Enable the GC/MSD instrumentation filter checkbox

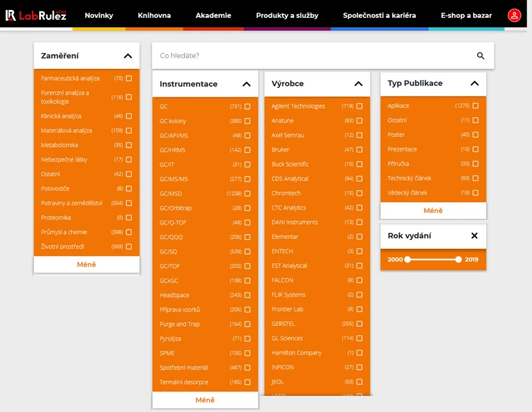pos(247,194)
